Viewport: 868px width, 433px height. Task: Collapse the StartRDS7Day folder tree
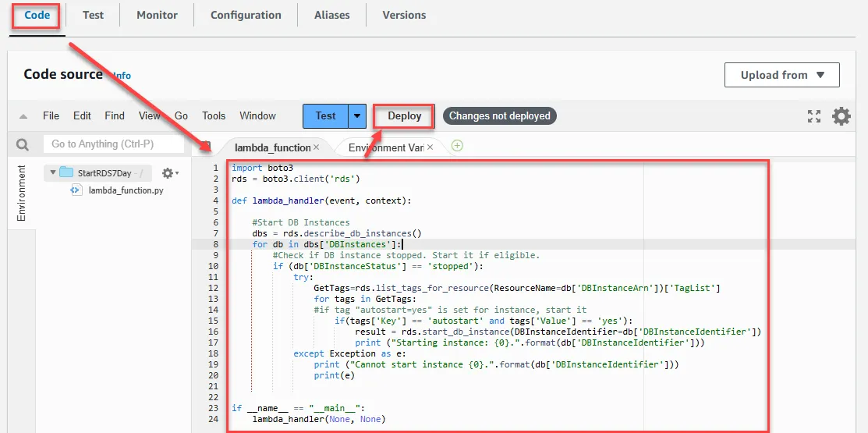click(x=53, y=172)
